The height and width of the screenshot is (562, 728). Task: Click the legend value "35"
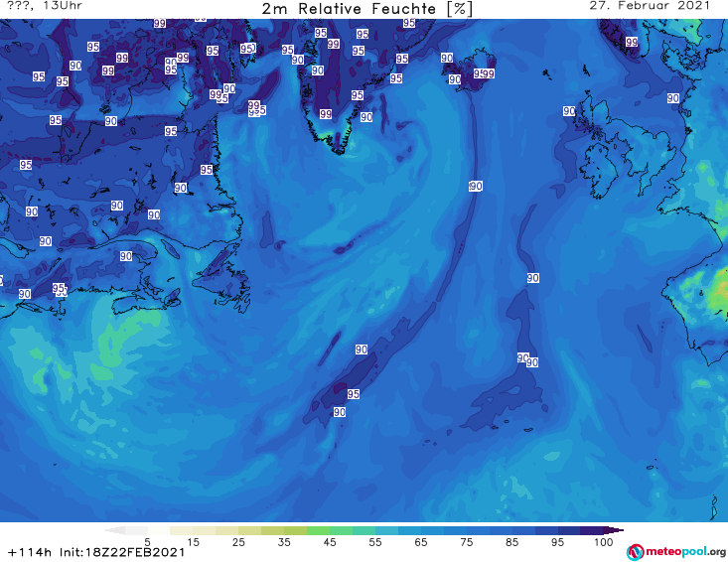coord(284,542)
